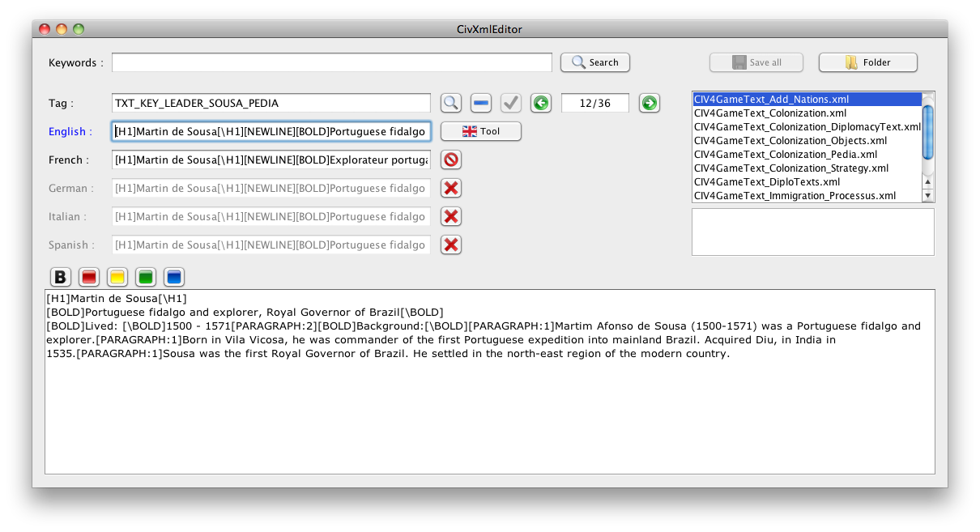Click the English text field
The image size is (980, 532).
[x=271, y=131]
